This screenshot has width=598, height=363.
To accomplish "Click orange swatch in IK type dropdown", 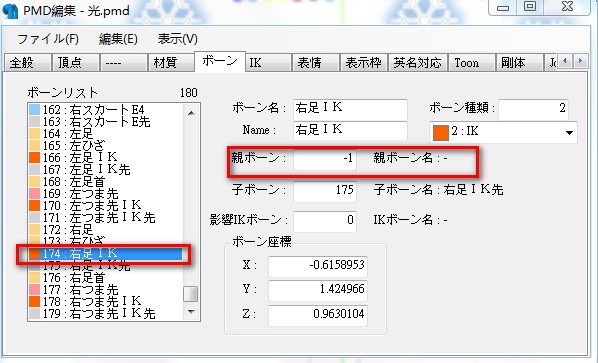I will pos(440,133).
